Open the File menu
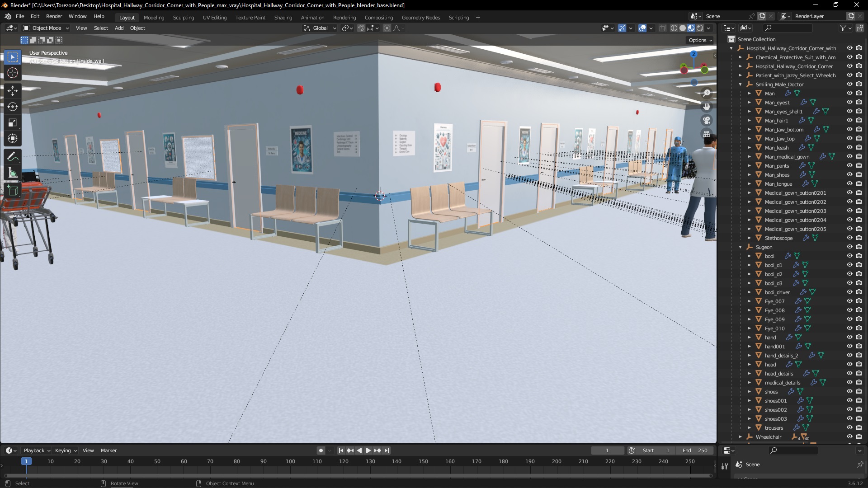This screenshot has width=868, height=488. [20, 16]
